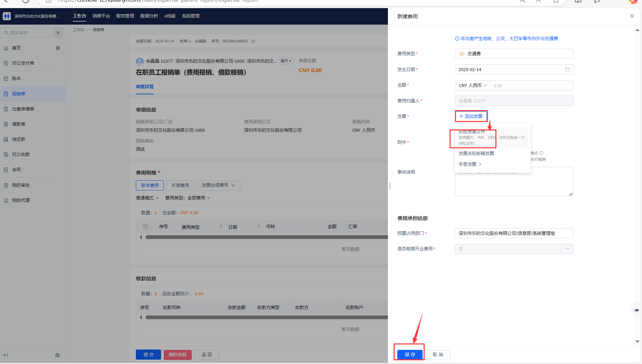Click the 账本费用 button

click(150, 185)
